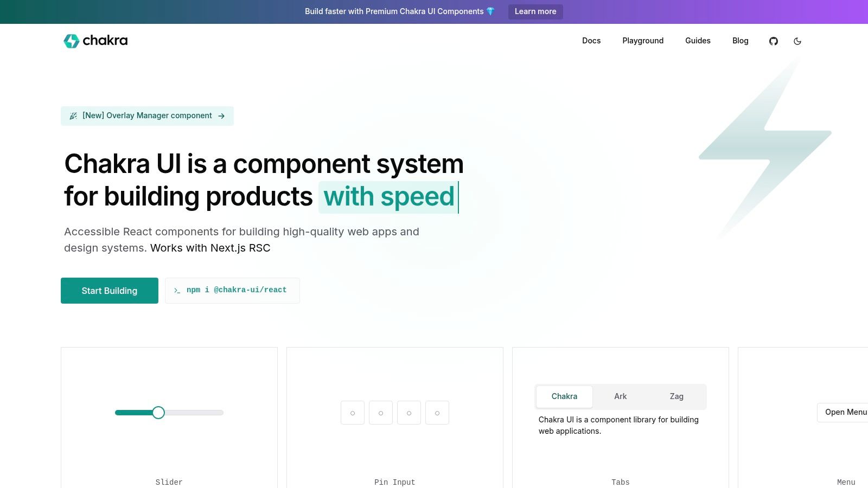Screen dimensions: 868x488
Task: Click the arrow in the Overlay Manager banner
Action: (221, 116)
